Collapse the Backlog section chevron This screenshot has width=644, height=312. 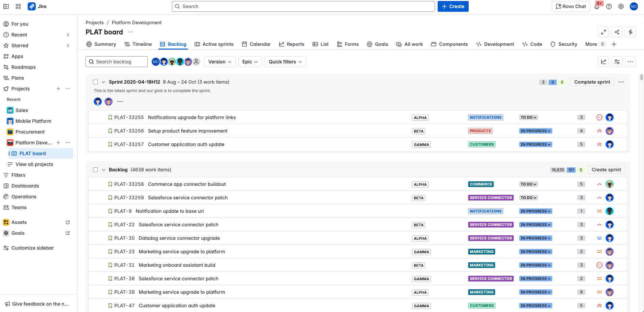(103, 170)
